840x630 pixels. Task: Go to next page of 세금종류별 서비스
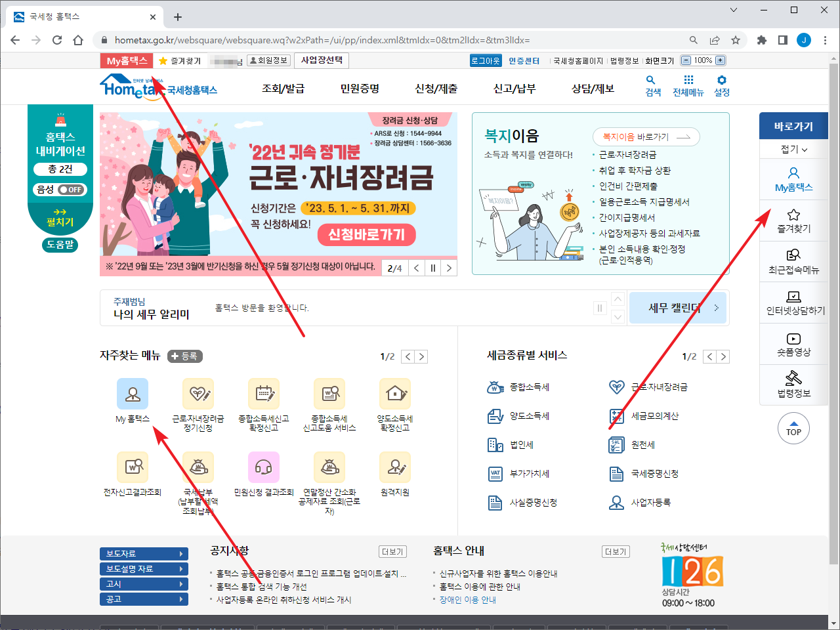723,356
